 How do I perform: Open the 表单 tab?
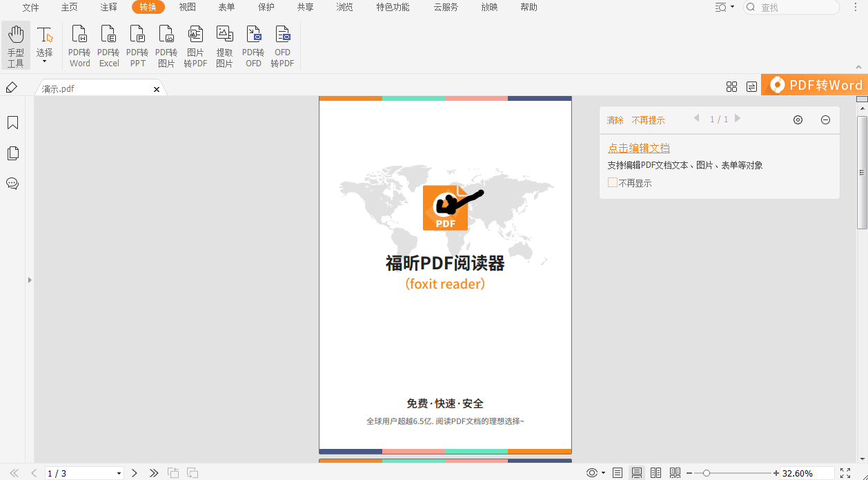point(226,8)
